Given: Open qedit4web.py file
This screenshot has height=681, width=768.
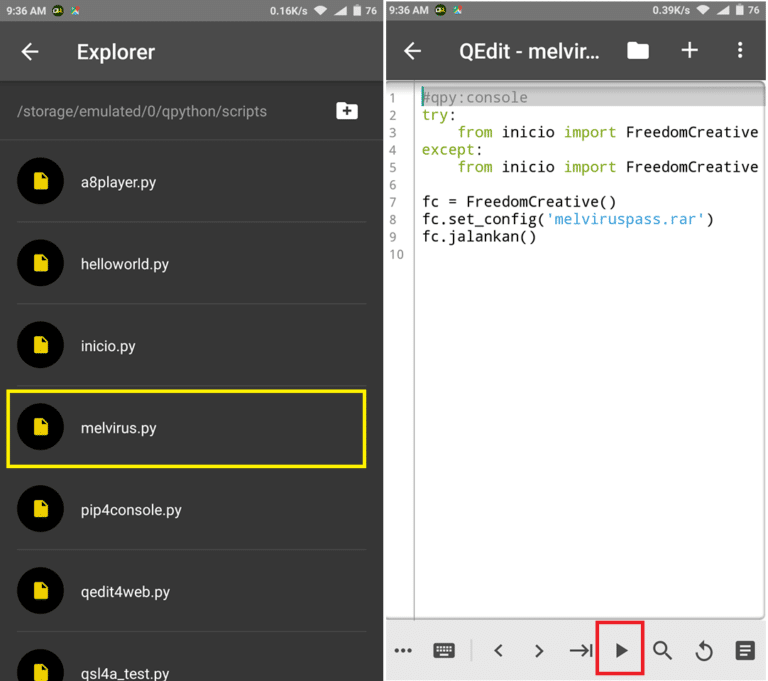Looking at the screenshot, I should (192, 591).
